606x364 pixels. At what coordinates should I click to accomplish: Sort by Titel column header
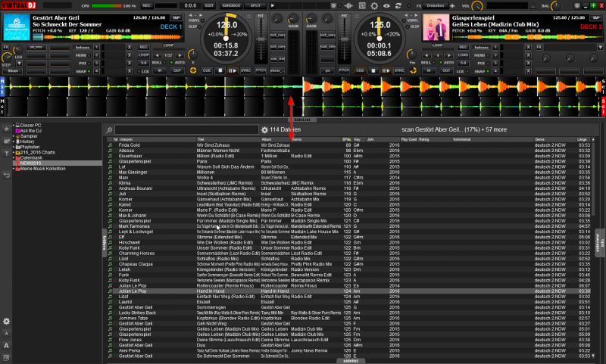click(201, 139)
